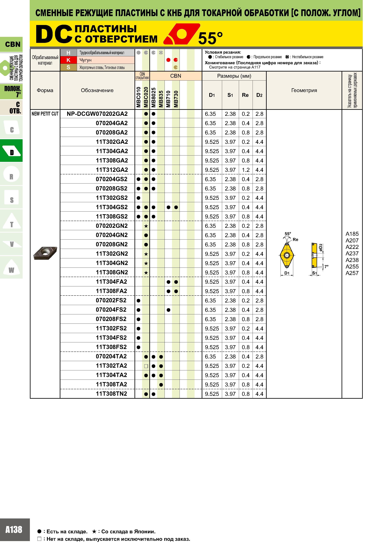Click the dot in the 11T308TA2 row
Screen dimensions: 392x555
pyautogui.click(x=161, y=385)
